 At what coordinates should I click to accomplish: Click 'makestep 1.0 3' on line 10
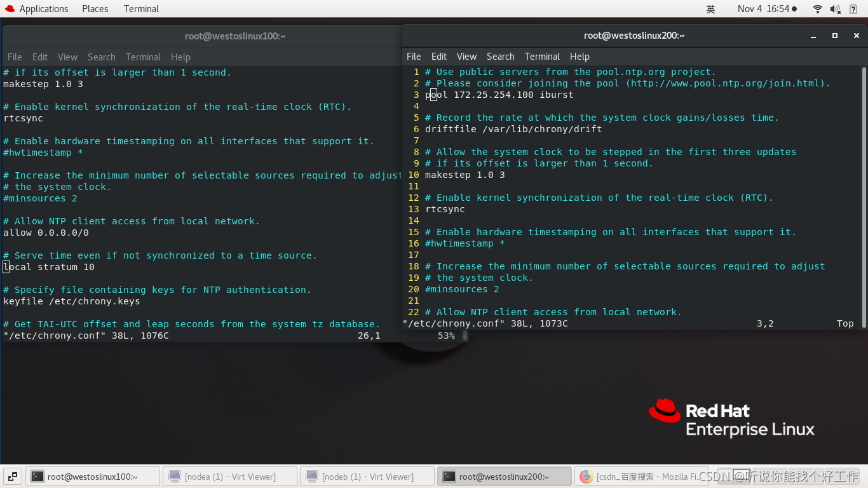[465, 175]
